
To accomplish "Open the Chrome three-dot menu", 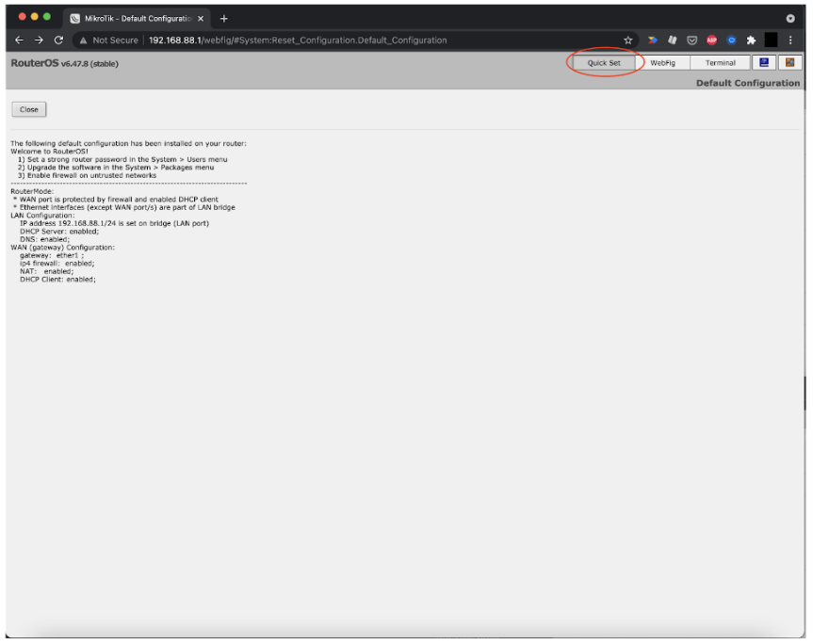I will point(790,40).
